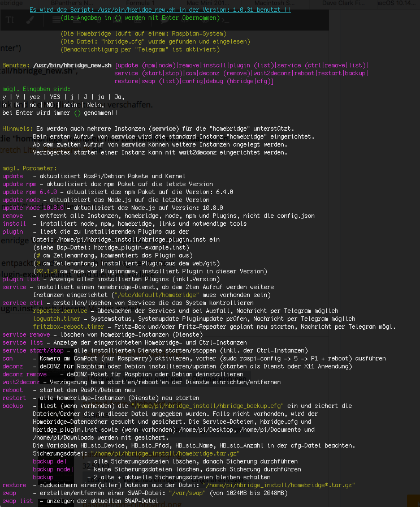Click the 'plugin list' parameter name

pyautogui.click(x=20, y=279)
